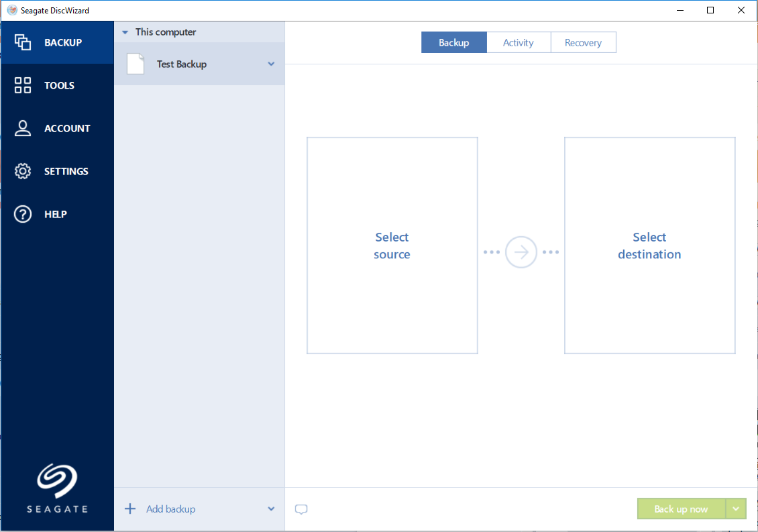The width and height of the screenshot is (758, 532).
Task: Open the Account person icon
Action: (x=22, y=128)
